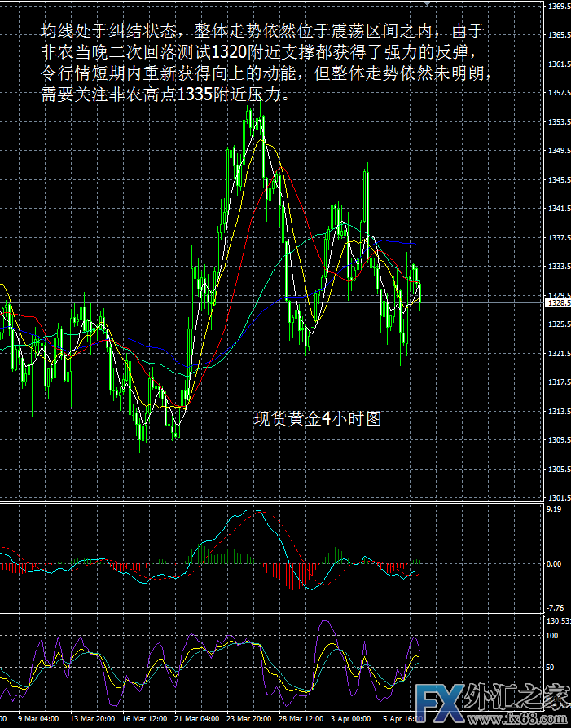This screenshot has width=571, height=728.
Task: Click the 1301.5 price axis label
Action: [557, 497]
